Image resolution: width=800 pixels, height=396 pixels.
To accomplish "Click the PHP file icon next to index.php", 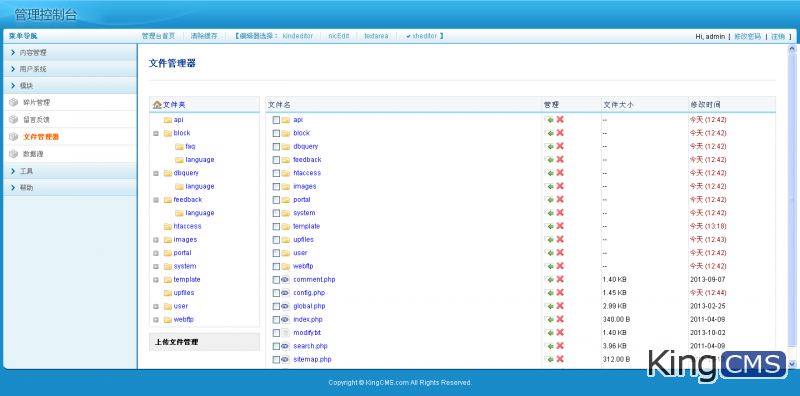I will pos(285,319).
